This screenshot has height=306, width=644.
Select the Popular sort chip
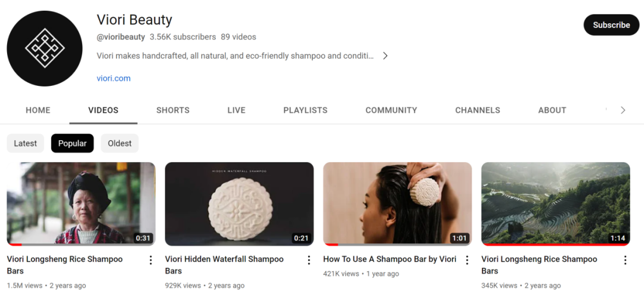(x=72, y=143)
